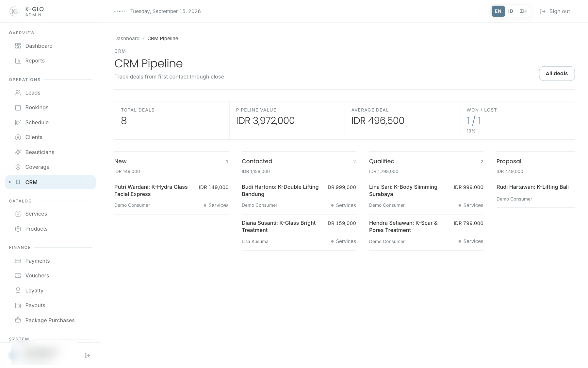
Task: Open Hendra Setiawan K-Scar & Pores deal
Action: tap(426, 232)
